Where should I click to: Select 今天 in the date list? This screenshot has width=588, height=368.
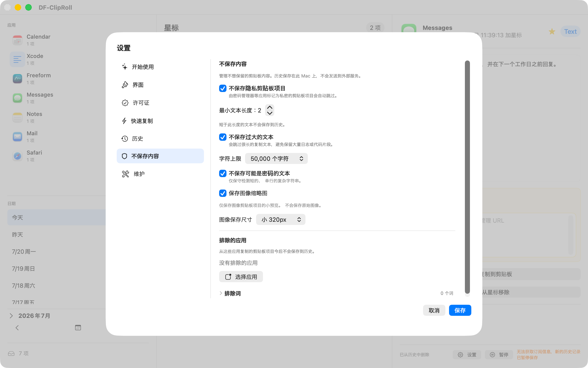57,217
